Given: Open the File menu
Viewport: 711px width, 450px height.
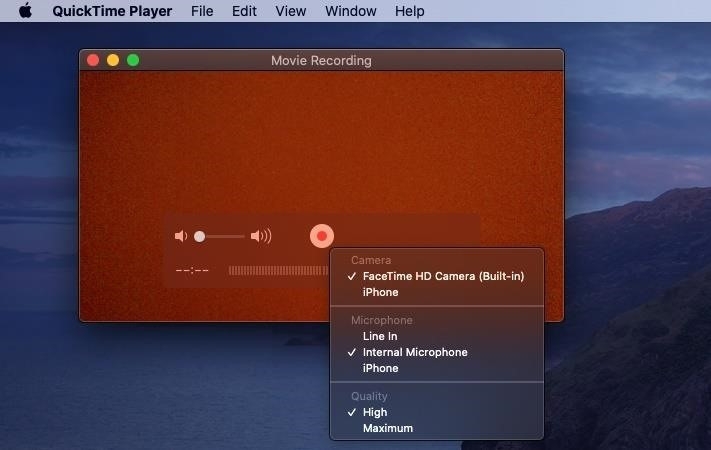Looking at the screenshot, I should pyautogui.click(x=202, y=11).
